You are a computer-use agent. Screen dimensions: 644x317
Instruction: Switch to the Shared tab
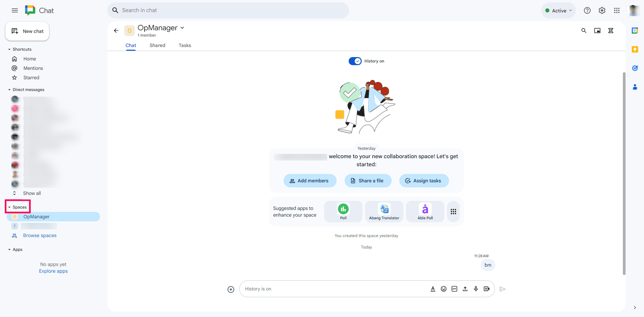point(157,45)
